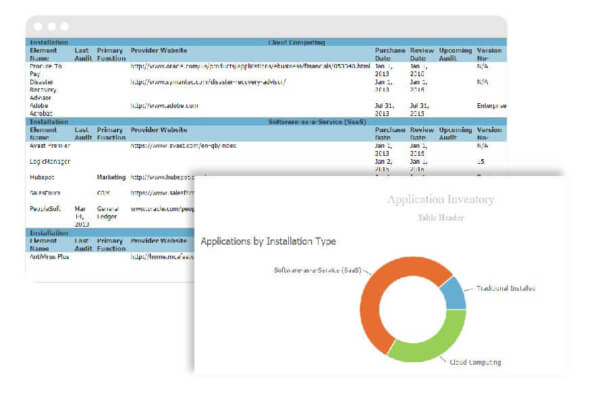Open the Avast Premier provider website link
The image size is (600, 408).
(x=183, y=146)
